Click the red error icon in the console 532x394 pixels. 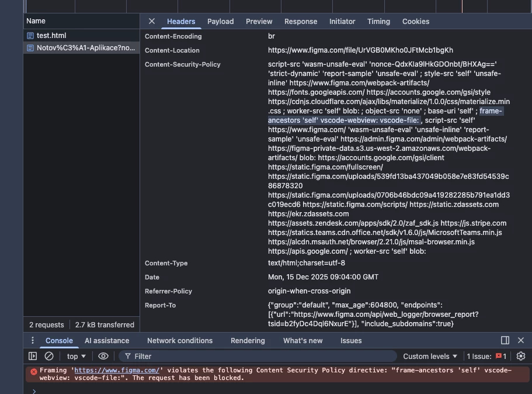[x=34, y=372]
